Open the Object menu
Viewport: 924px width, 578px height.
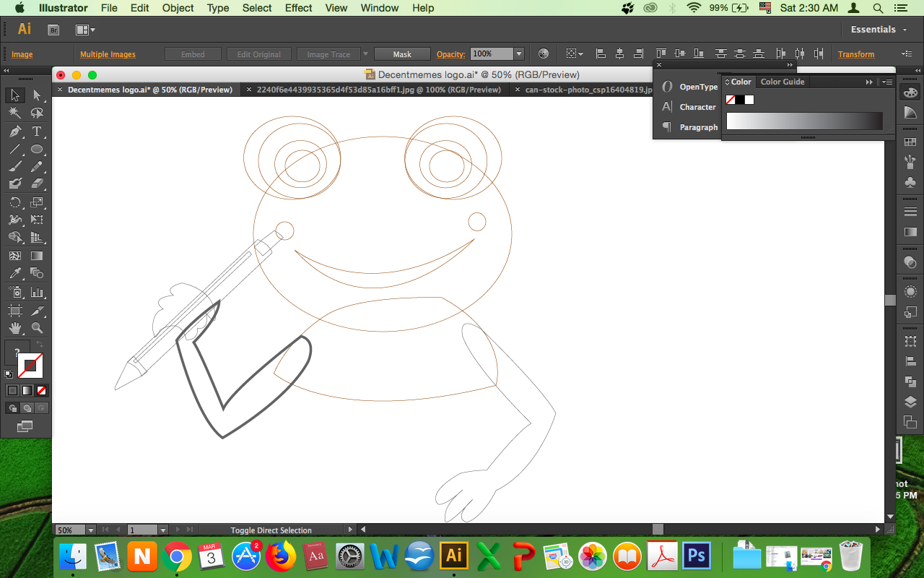[x=178, y=8]
